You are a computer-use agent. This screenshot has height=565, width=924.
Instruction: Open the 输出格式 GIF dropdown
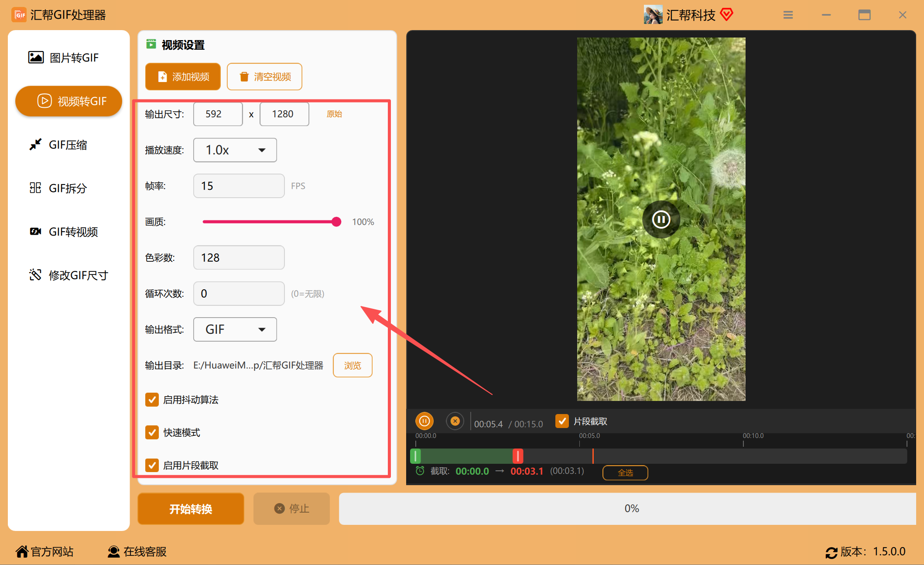click(235, 329)
